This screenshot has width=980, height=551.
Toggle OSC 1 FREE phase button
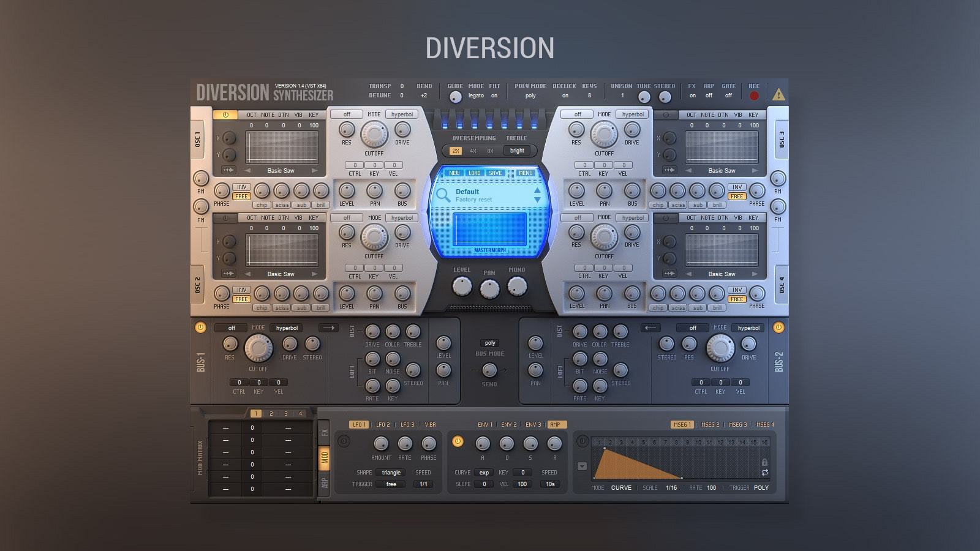coord(241,197)
